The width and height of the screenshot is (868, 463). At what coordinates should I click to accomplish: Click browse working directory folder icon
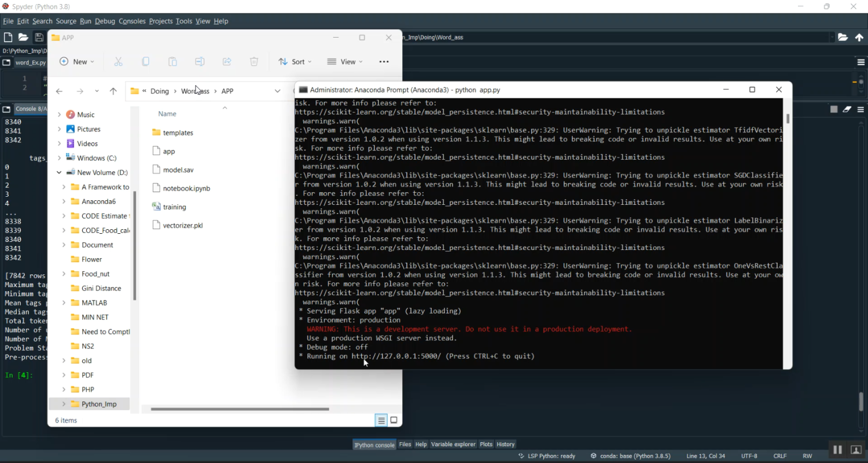pyautogui.click(x=843, y=37)
